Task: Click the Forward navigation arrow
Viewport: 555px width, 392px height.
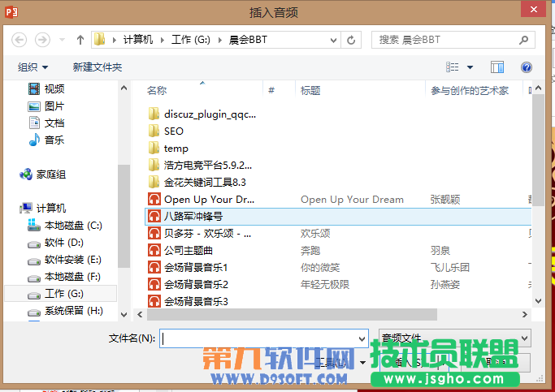Action: [x=42, y=40]
